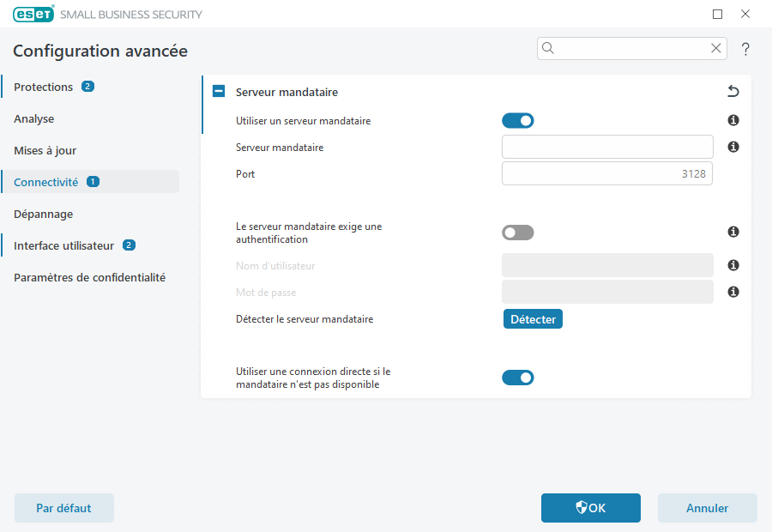The width and height of the screenshot is (772, 532).
Task: View info icon next to Utiliser un serveur mandataire
Action: point(733,120)
